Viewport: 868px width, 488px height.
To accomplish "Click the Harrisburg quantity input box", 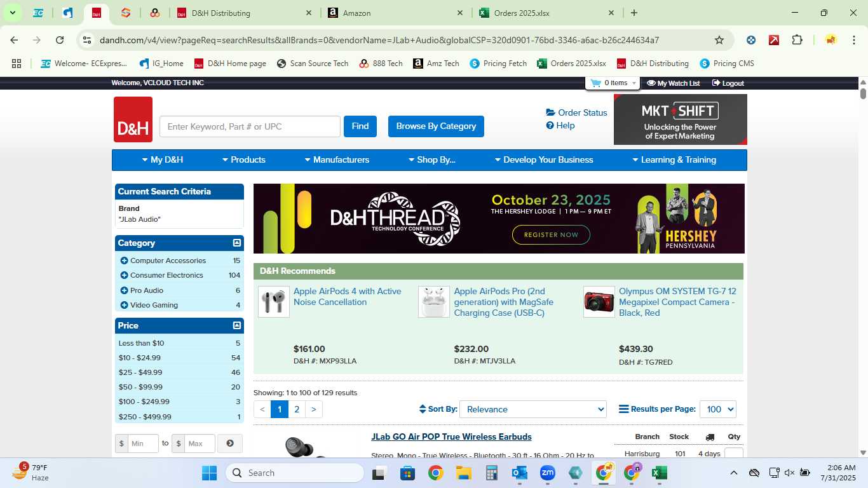I will 734,454.
